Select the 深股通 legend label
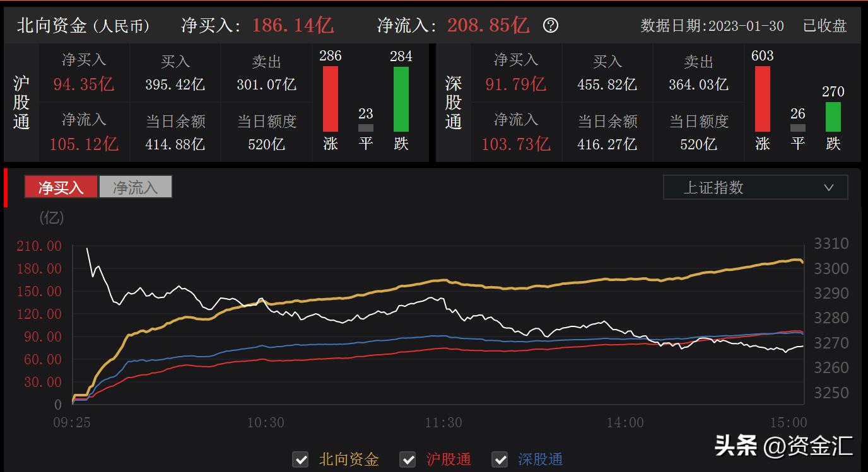The image size is (868, 472). coord(540,459)
